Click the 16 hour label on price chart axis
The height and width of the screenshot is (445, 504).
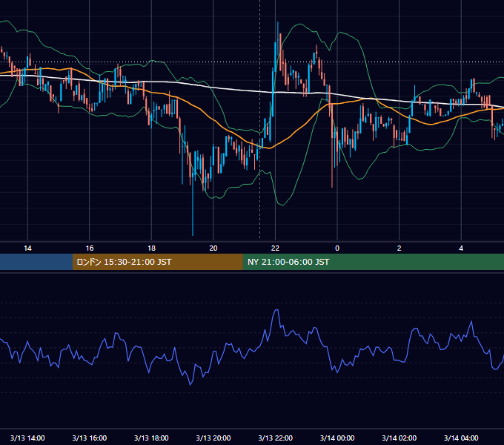90,248
